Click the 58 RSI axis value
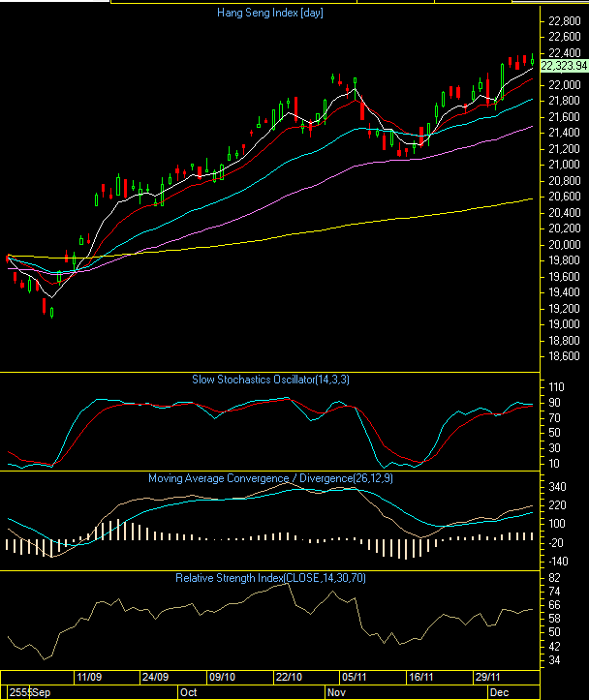This screenshot has width=589, height=700. [554, 619]
